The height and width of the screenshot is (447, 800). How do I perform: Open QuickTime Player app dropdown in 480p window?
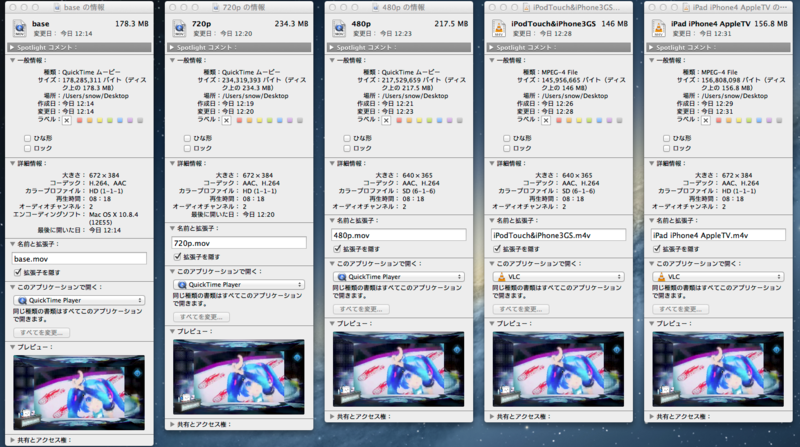point(398,277)
